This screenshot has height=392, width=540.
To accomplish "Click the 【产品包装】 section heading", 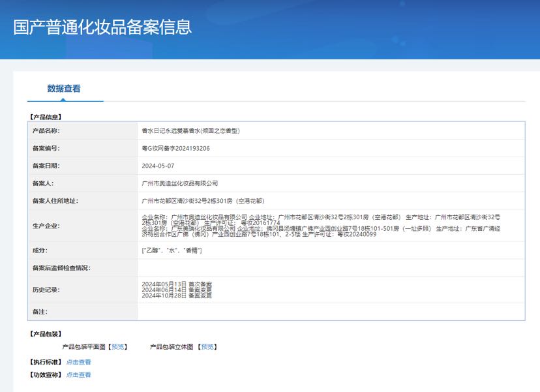I will coord(45,334).
